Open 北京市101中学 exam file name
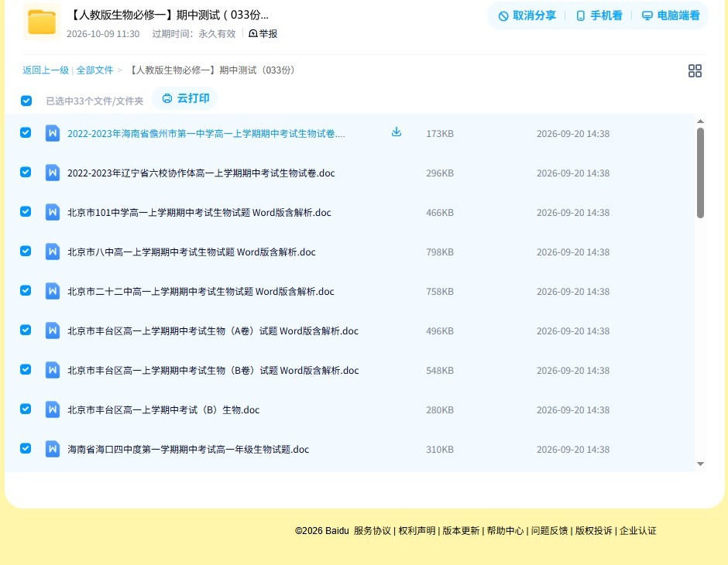Viewport: 728px width, 565px height. point(199,212)
